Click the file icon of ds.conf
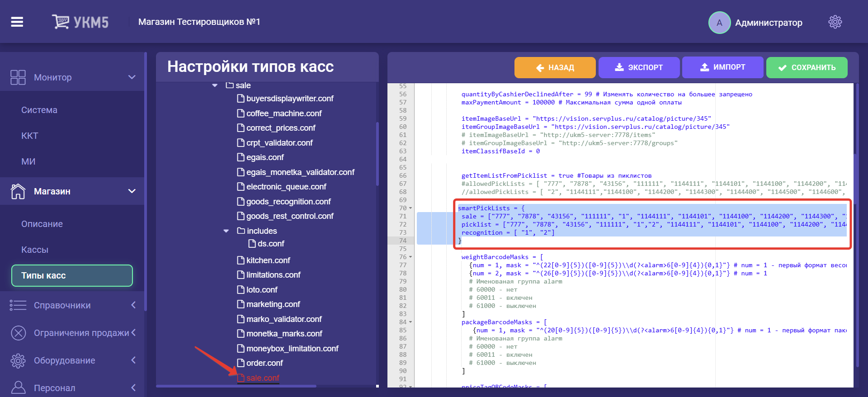 point(252,244)
